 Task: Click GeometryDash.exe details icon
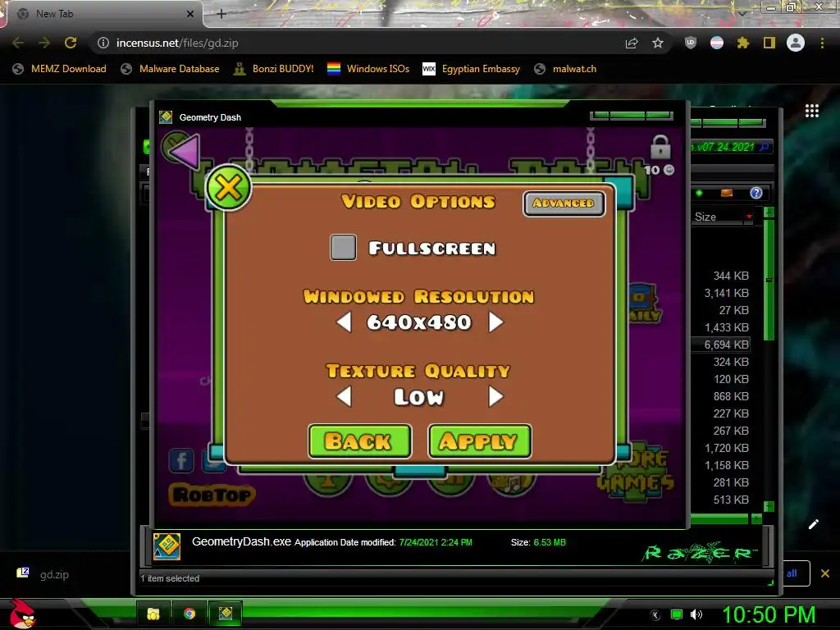(x=167, y=546)
